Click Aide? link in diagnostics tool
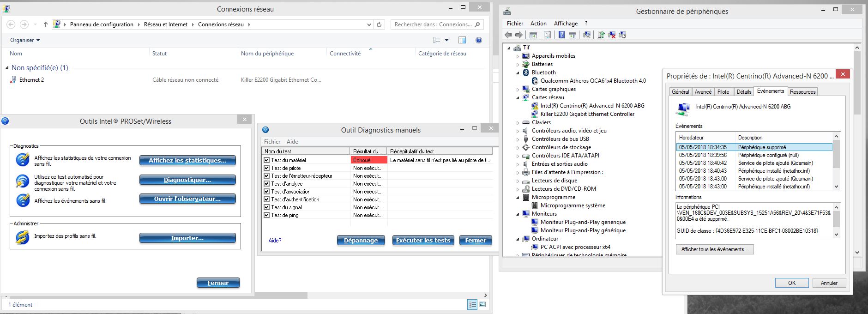 pyautogui.click(x=275, y=241)
